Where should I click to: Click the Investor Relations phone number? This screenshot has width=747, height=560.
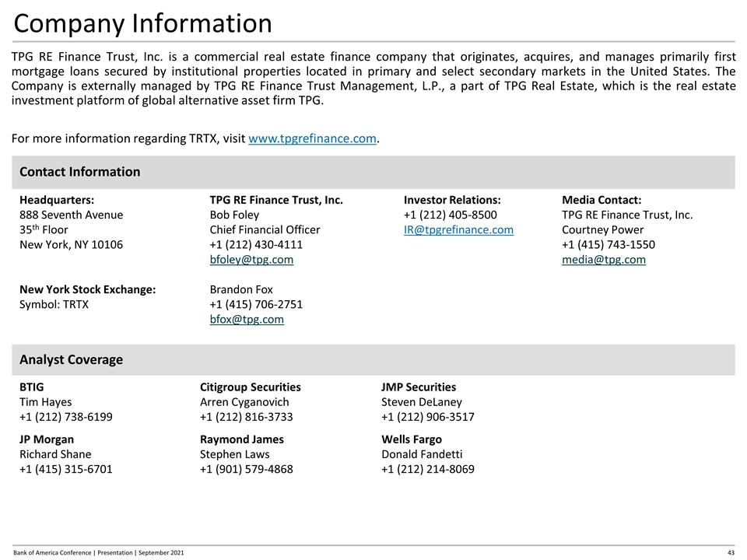tap(450, 215)
